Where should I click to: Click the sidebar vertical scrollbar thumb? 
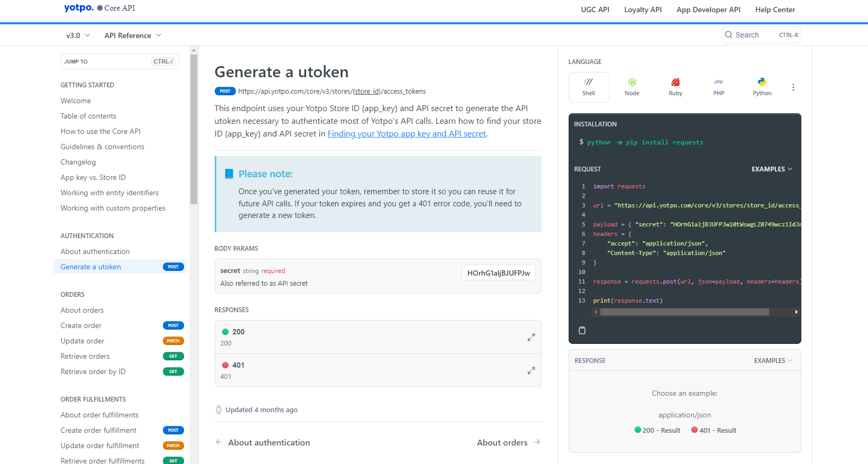tap(194, 129)
